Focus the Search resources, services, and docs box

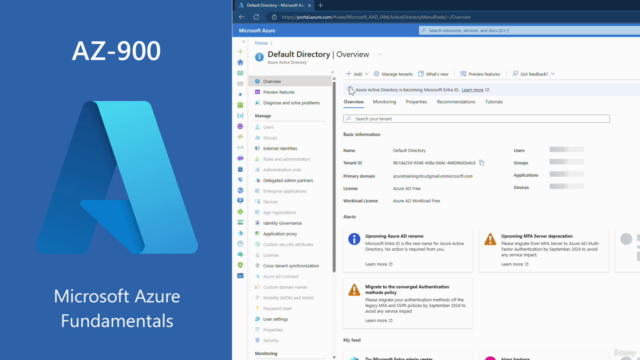tap(529, 31)
